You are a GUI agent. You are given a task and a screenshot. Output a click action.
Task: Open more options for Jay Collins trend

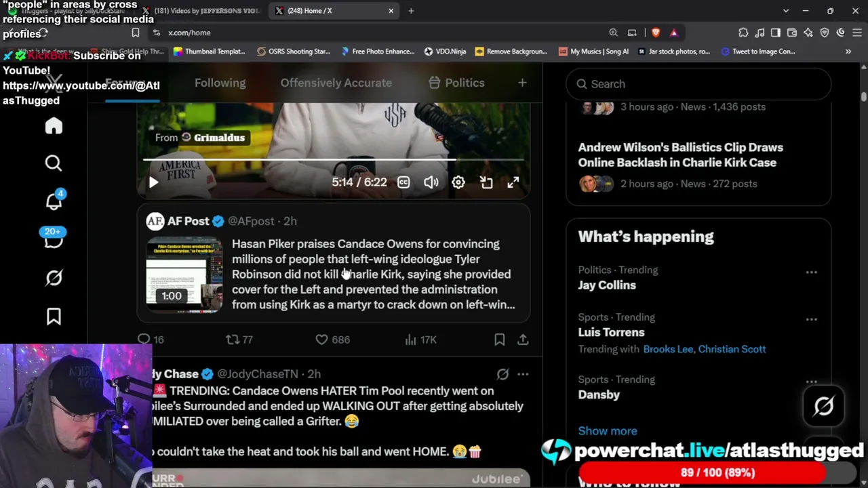tap(811, 272)
